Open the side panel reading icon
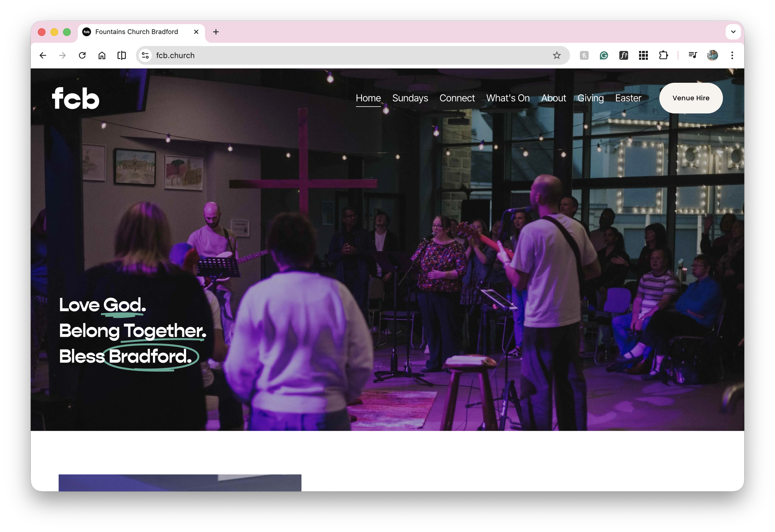Image resolution: width=775 pixels, height=532 pixels. [122, 55]
